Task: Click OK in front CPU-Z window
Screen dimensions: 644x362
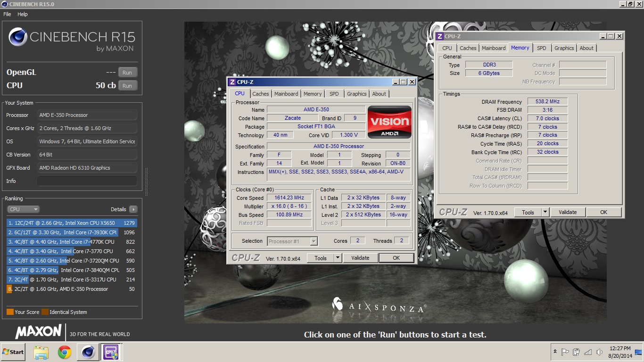Action: (x=396, y=258)
